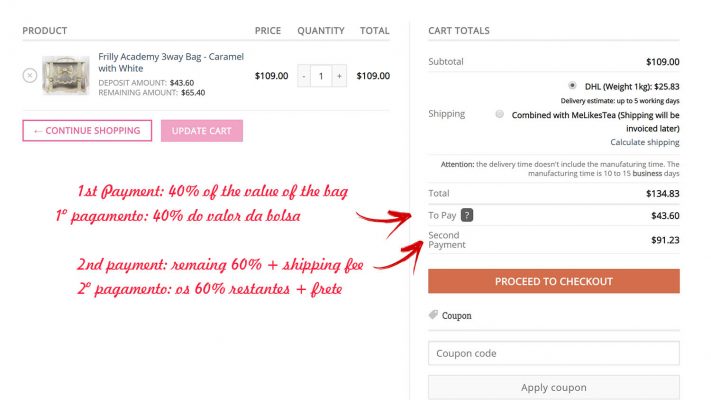Focus the Coupon code input field

[x=554, y=353]
